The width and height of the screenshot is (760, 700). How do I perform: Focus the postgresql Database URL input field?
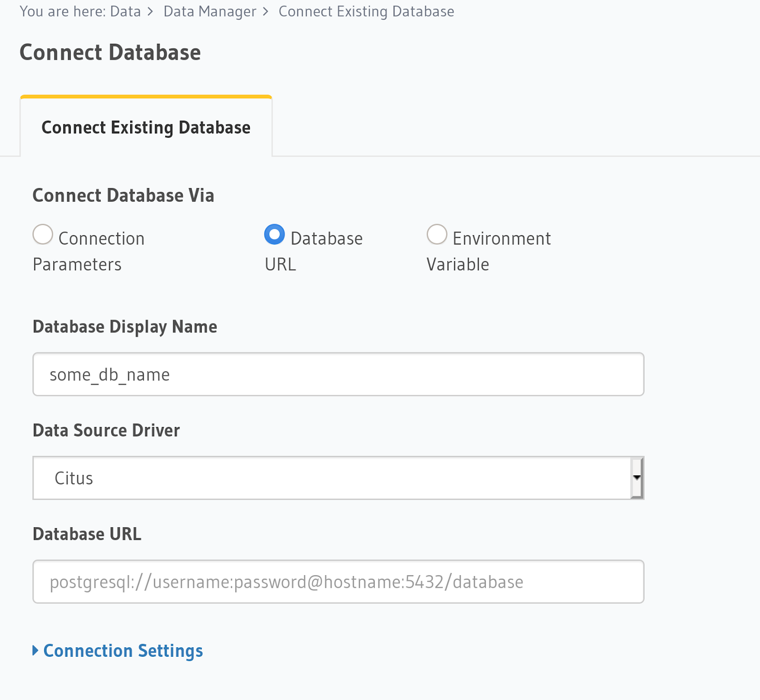point(338,582)
